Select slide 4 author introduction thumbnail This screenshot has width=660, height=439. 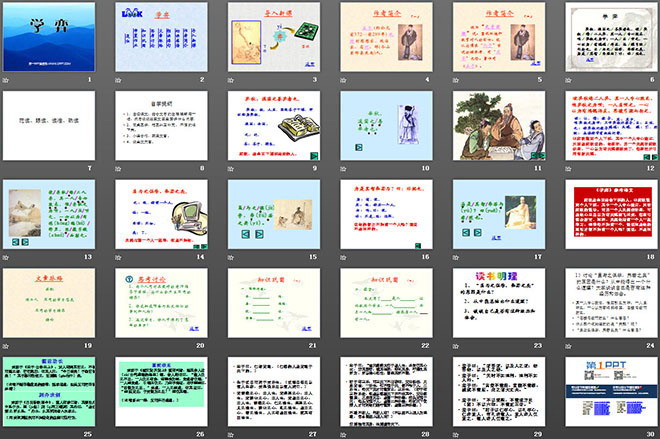pyautogui.click(x=386, y=37)
